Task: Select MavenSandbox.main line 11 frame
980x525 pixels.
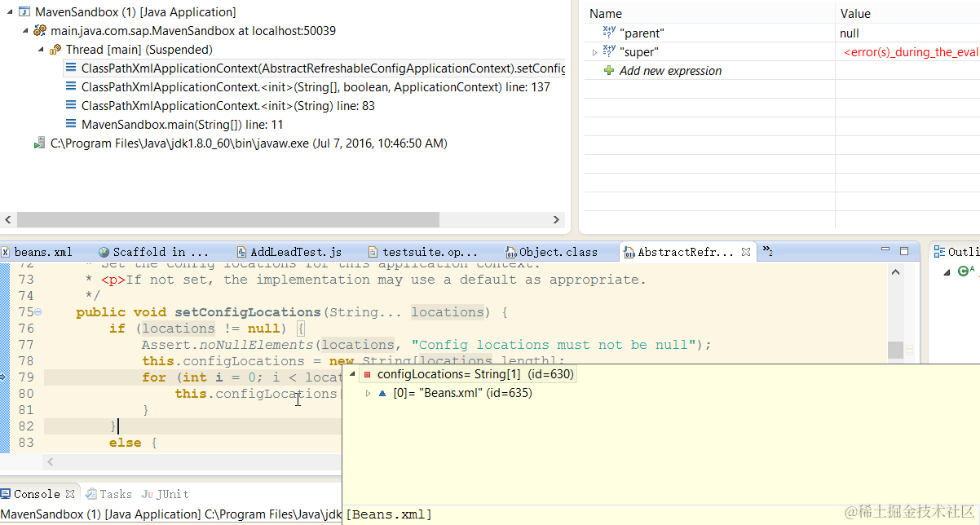Action: pos(183,125)
